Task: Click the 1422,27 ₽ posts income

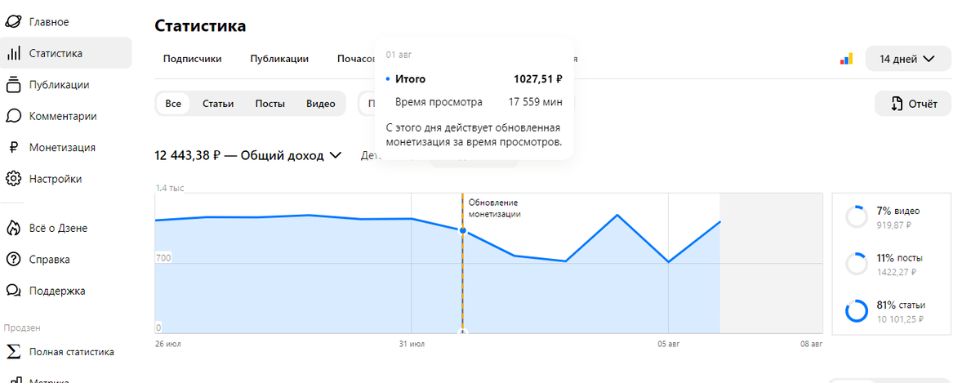Action: (896, 271)
